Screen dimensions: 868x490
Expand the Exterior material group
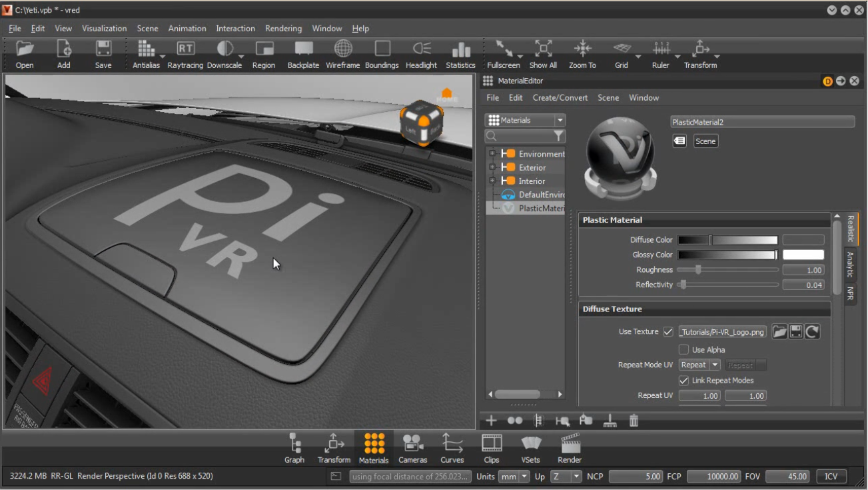pyautogui.click(x=492, y=167)
